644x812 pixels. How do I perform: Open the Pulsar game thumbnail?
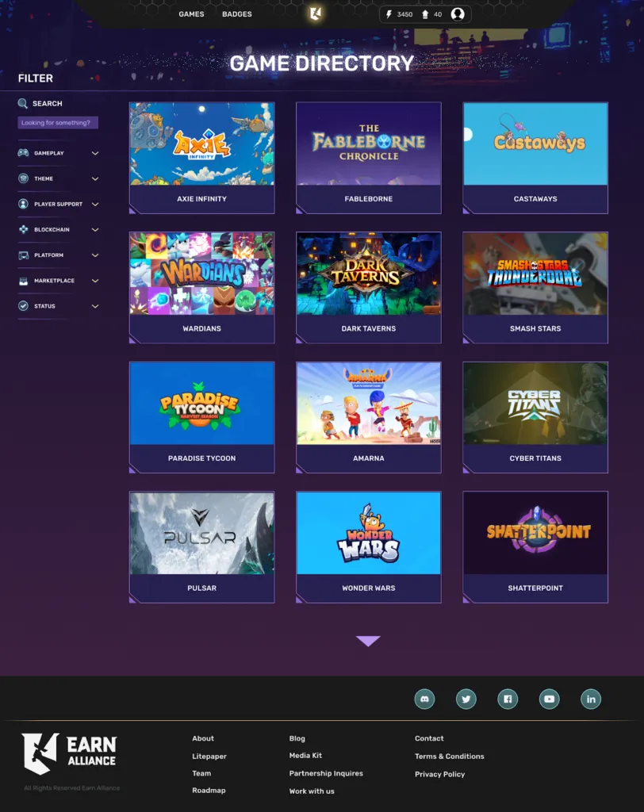201,533
